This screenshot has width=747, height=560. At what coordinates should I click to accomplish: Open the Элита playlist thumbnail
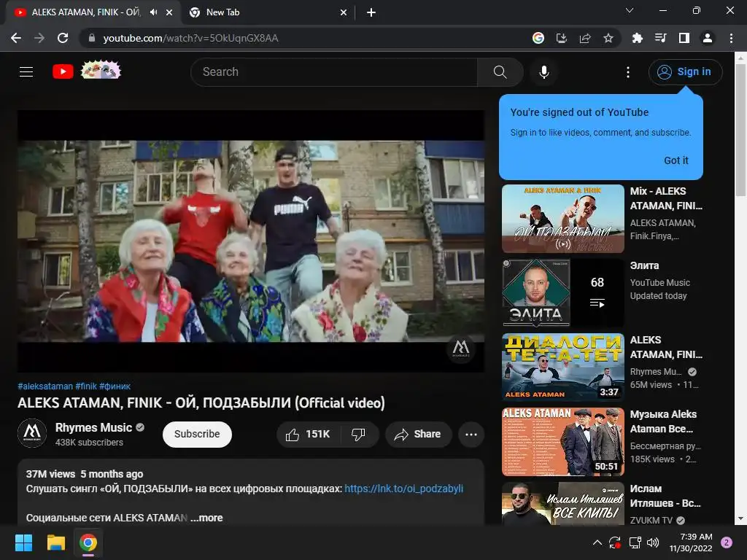[562, 293]
